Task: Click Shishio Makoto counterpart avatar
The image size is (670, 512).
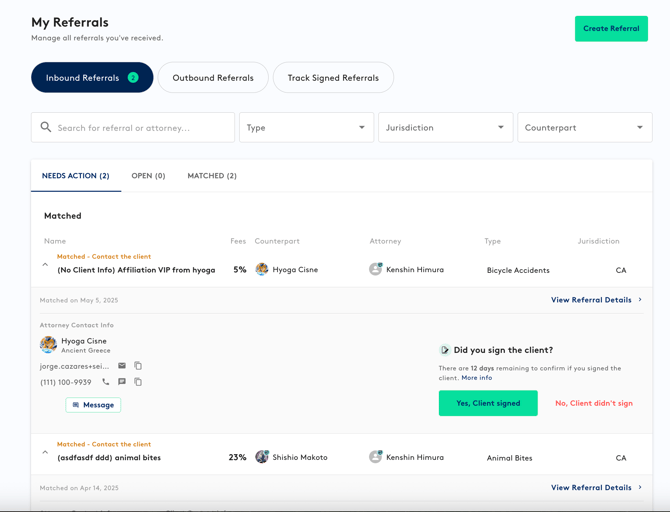Action: point(262,457)
